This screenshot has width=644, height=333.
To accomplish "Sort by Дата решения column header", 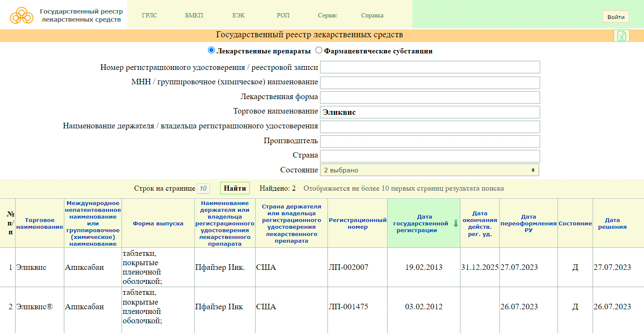I will tap(612, 223).
